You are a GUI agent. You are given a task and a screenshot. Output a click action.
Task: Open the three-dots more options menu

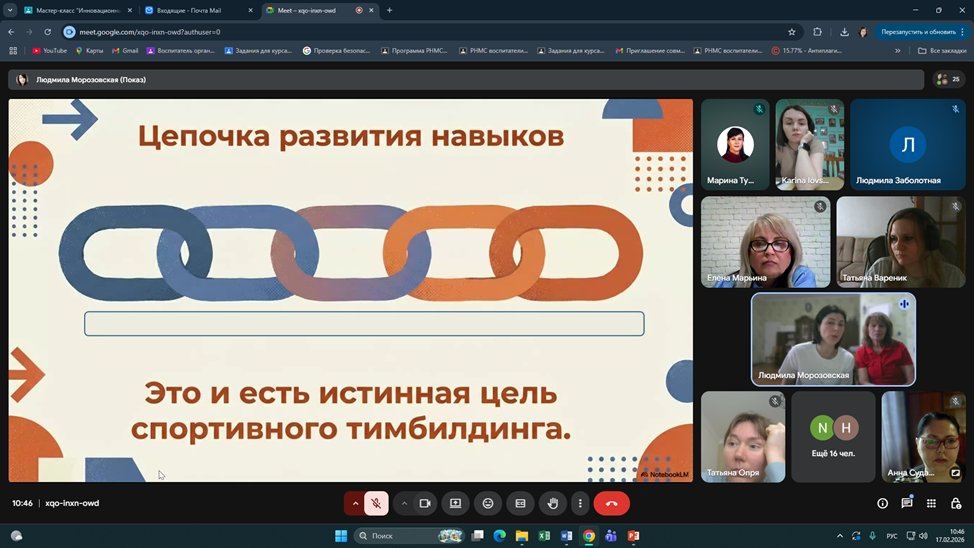pos(579,503)
